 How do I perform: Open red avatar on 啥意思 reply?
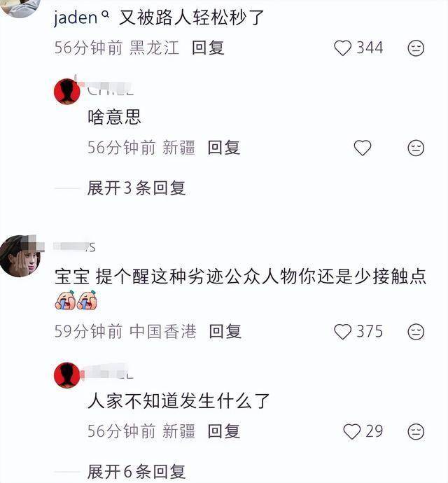(x=67, y=92)
